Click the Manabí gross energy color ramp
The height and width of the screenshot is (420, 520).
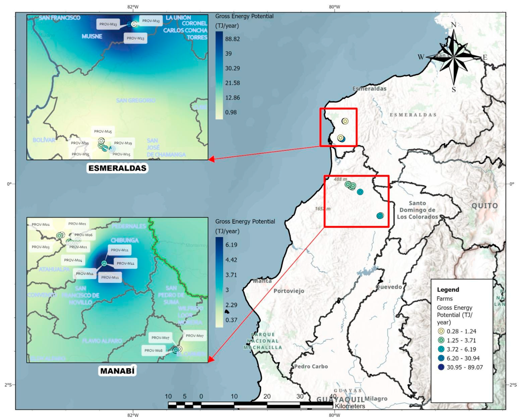[x=219, y=282]
